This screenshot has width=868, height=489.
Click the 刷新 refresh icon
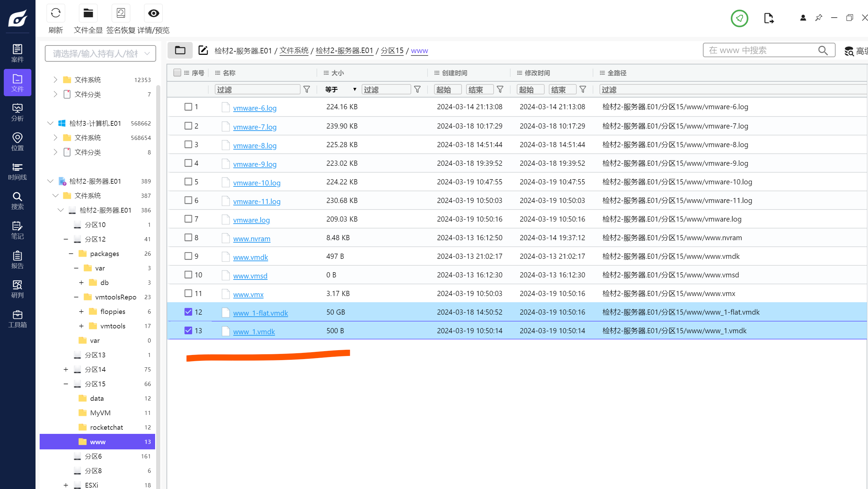55,13
